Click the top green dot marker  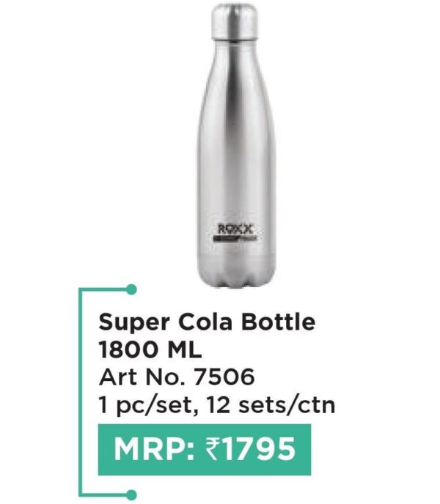point(131,289)
